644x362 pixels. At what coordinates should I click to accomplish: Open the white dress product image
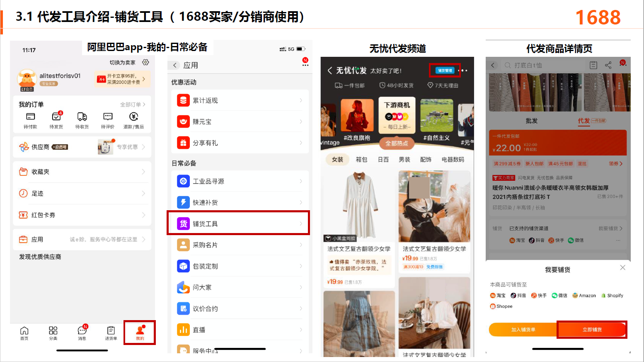(x=359, y=206)
